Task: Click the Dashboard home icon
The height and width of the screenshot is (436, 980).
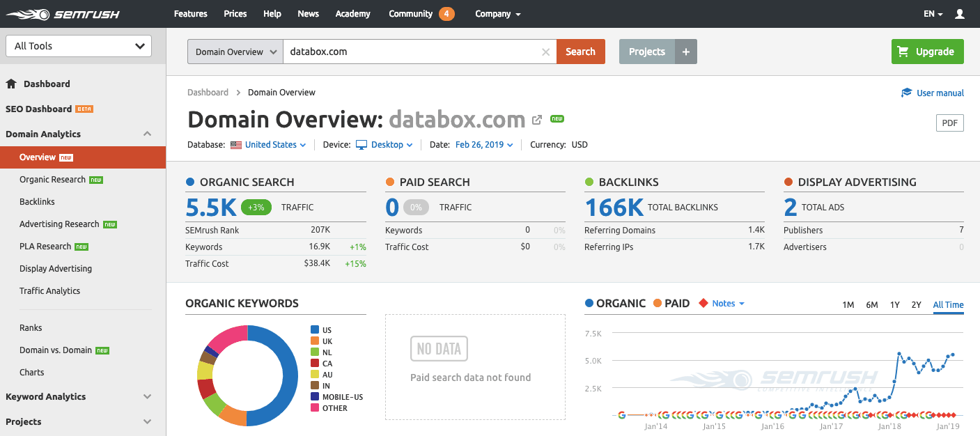Action: click(x=11, y=84)
